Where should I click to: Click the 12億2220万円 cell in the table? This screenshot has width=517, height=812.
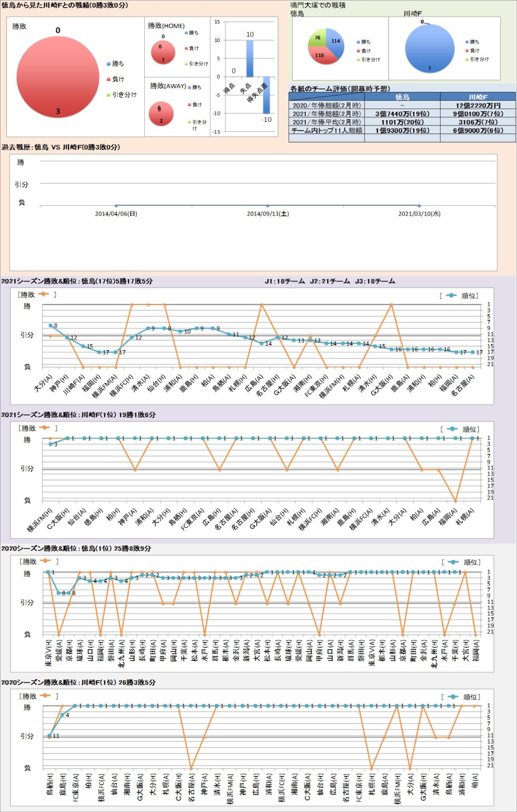[x=477, y=105]
